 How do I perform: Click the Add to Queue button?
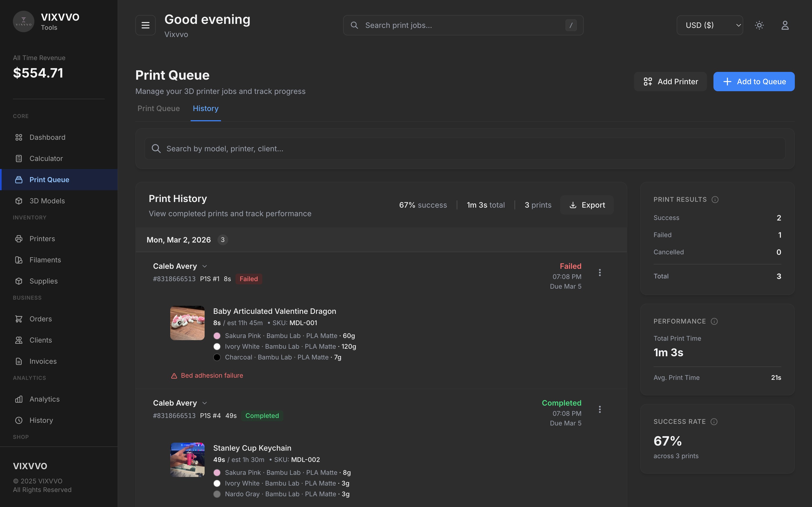click(754, 82)
